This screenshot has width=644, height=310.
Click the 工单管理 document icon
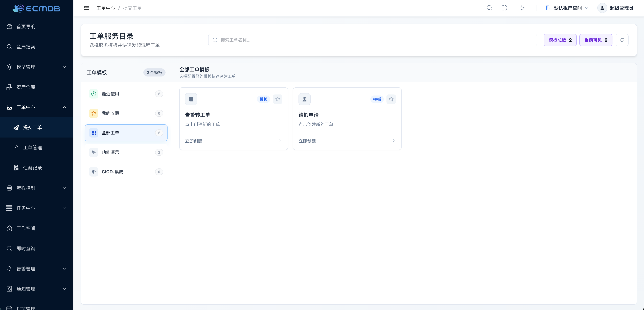coord(16,147)
